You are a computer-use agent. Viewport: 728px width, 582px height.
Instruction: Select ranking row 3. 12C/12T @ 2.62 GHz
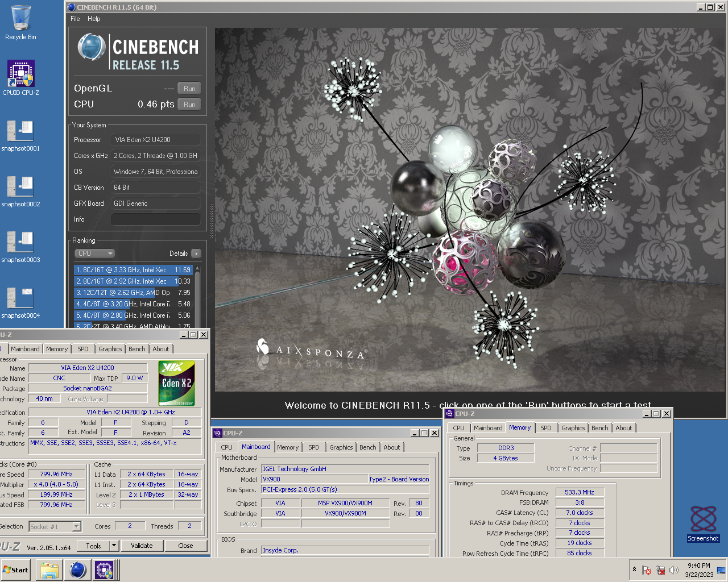point(133,293)
